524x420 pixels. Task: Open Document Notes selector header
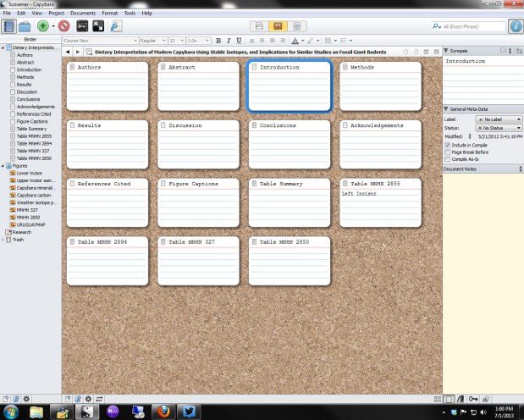click(x=483, y=169)
